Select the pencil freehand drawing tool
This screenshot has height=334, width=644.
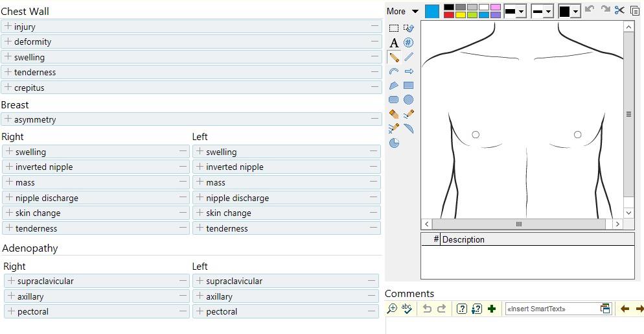[x=394, y=57]
